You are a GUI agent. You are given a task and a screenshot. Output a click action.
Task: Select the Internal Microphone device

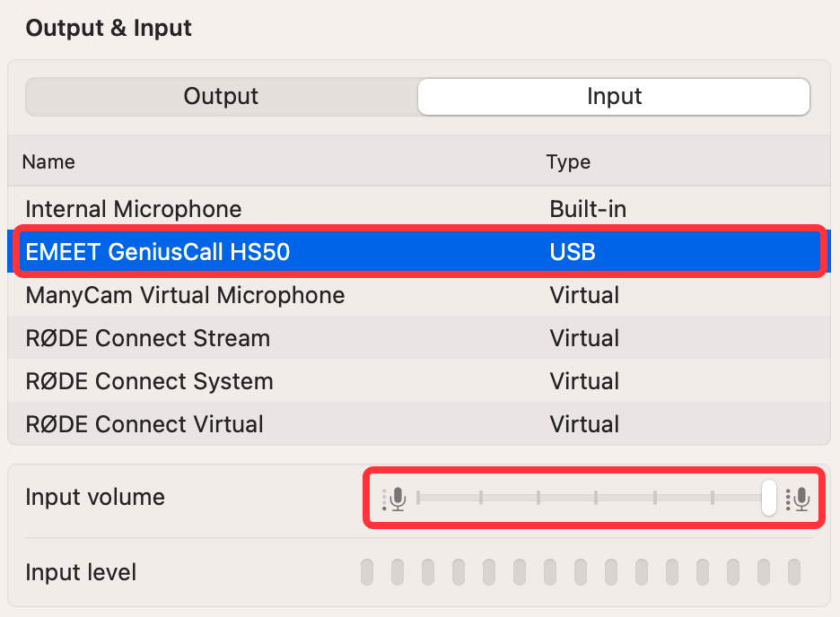(x=419, y=209)
